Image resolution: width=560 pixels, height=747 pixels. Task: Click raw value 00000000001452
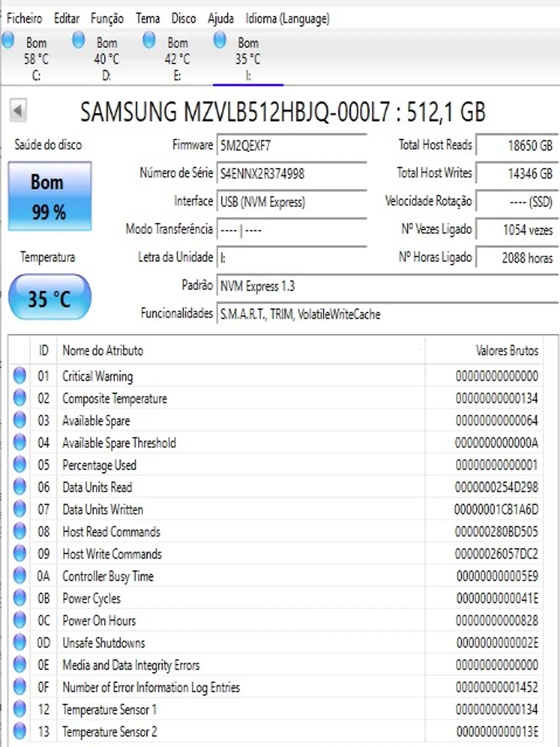click(497, 687)
